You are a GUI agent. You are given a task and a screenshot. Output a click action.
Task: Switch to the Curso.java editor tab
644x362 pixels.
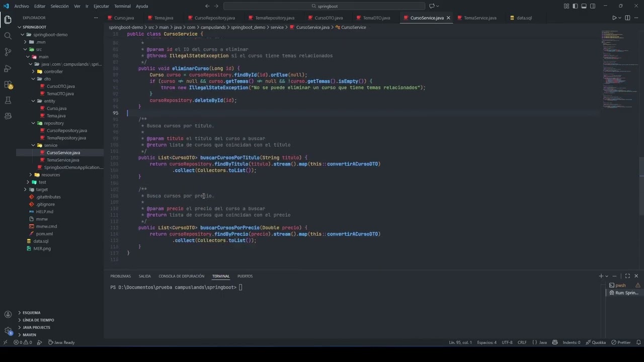(x=124, y=18)
